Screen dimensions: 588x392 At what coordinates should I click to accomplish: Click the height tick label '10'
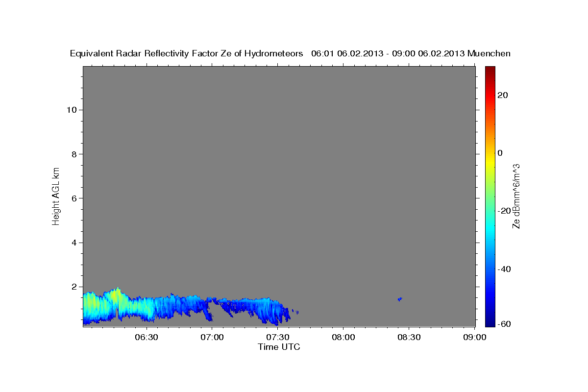coord(71,110)
